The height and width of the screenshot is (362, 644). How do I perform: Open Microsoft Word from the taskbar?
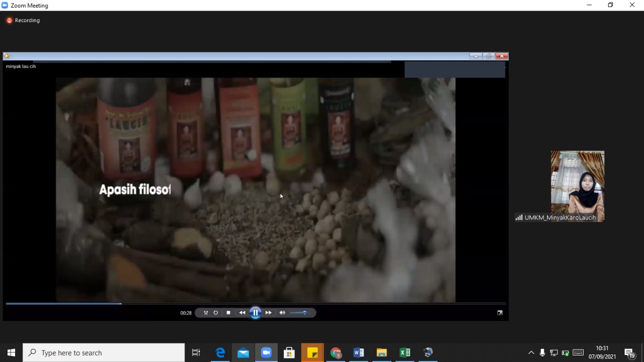click(x=358, y=353)
